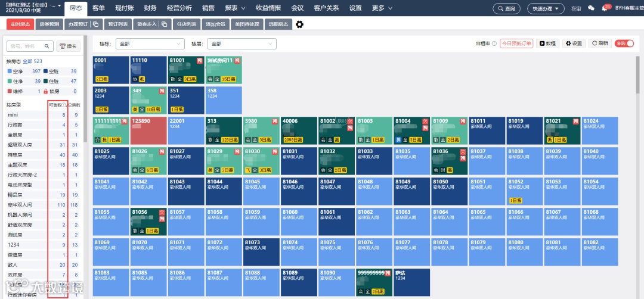This screenshot has height=299, width=644.
Task: Select the 特惠房 room type row
Action: [x=43, y=155]
